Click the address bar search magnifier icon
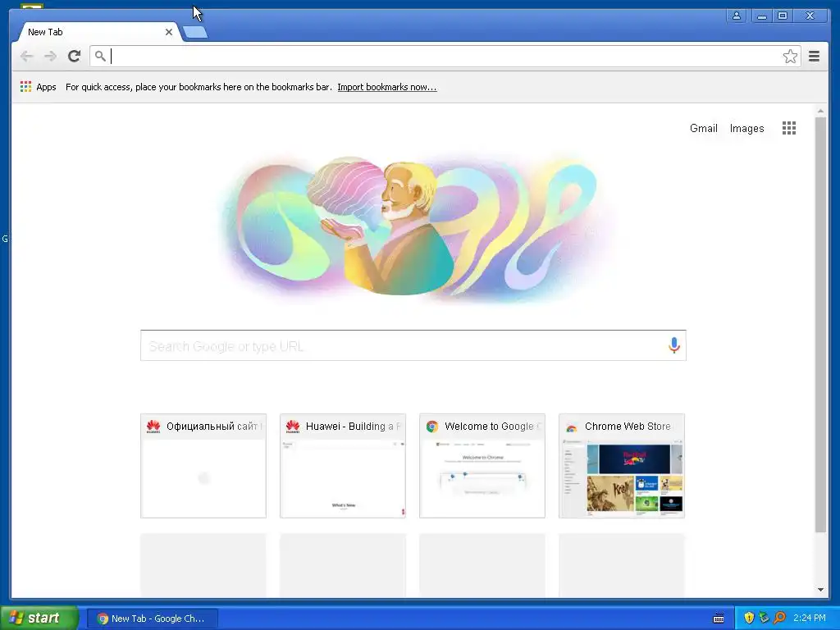This screenshot has height=630, width=840. pyautogui.click(x=100, y=56)
